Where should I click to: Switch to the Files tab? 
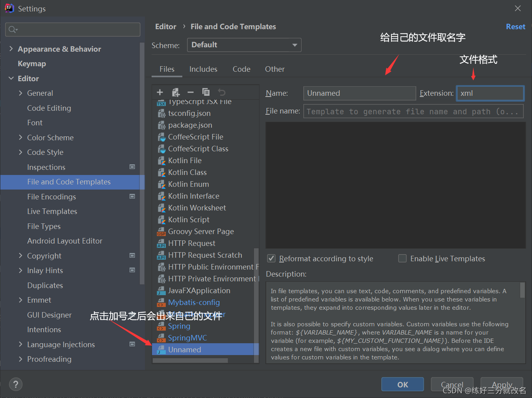(x=167, y=69)
